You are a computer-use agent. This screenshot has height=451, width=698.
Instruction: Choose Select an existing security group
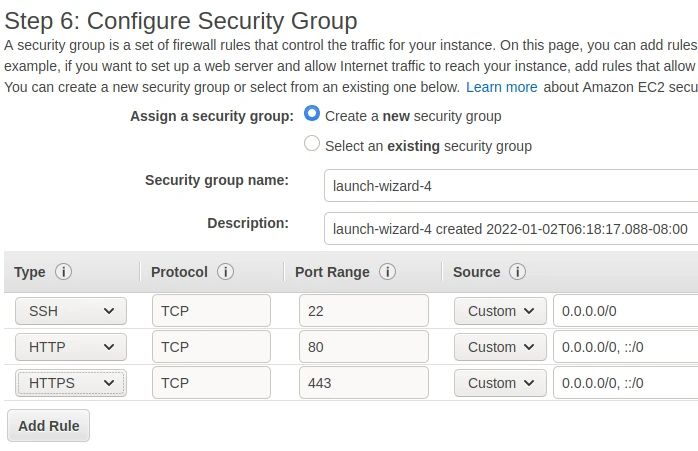[x=312, y=144]
